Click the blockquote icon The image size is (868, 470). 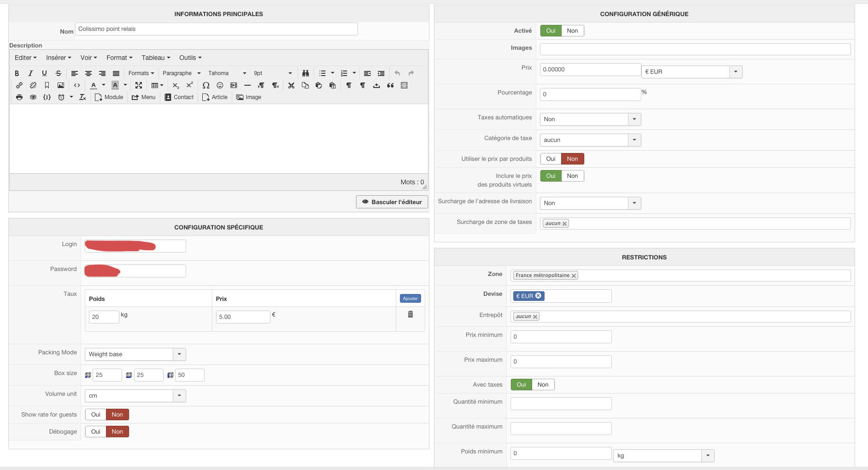[390, 85]
